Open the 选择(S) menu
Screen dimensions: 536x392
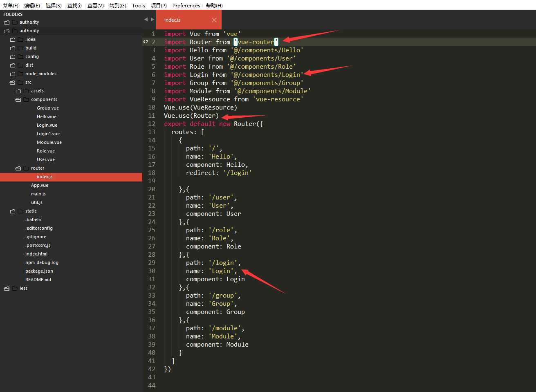click(54, 5)
